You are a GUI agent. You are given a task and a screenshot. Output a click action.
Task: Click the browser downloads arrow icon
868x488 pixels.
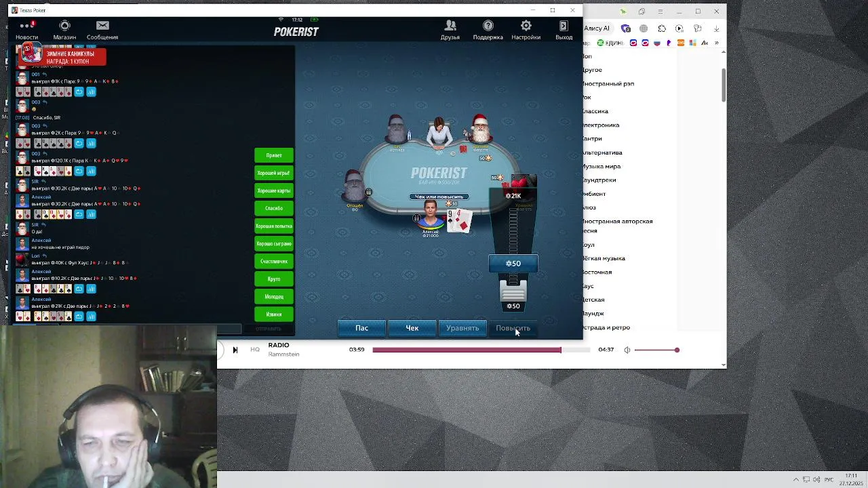(717, 28)
